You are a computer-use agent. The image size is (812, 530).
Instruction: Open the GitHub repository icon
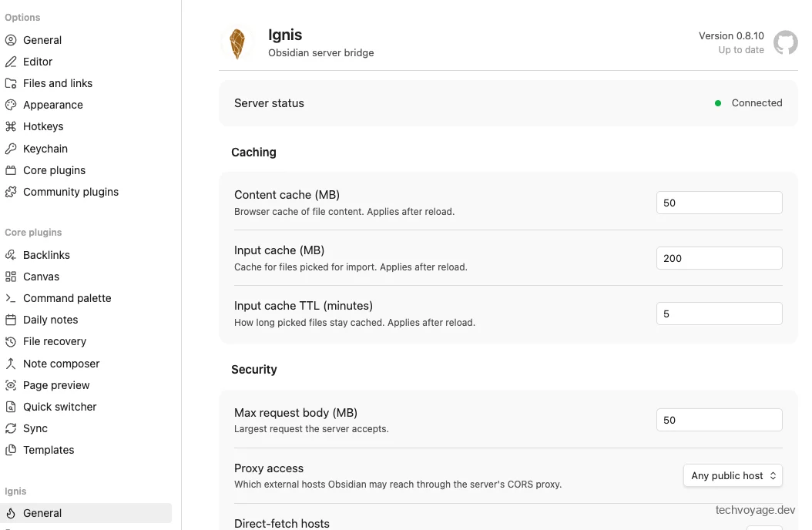[x=786, y=42]
